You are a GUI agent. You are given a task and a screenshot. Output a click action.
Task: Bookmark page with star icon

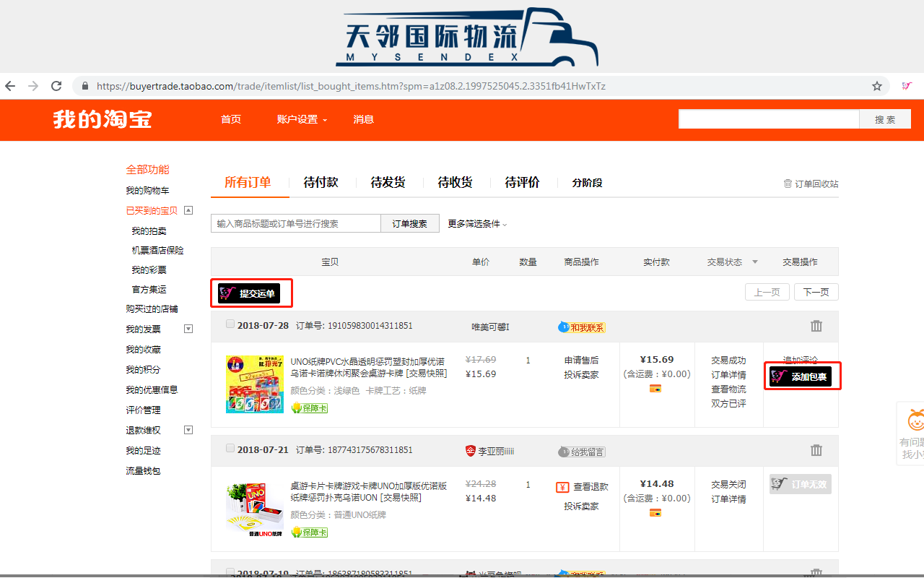point(877,86)
